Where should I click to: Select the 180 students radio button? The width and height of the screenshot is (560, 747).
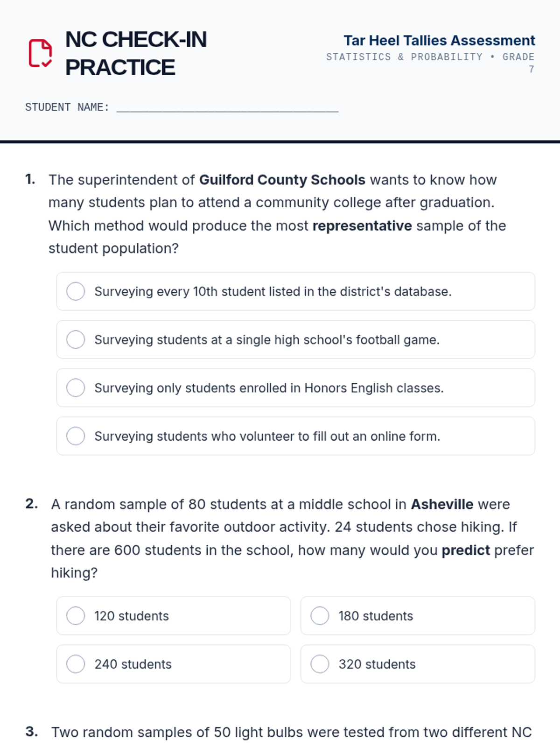[x=320, y=616]
